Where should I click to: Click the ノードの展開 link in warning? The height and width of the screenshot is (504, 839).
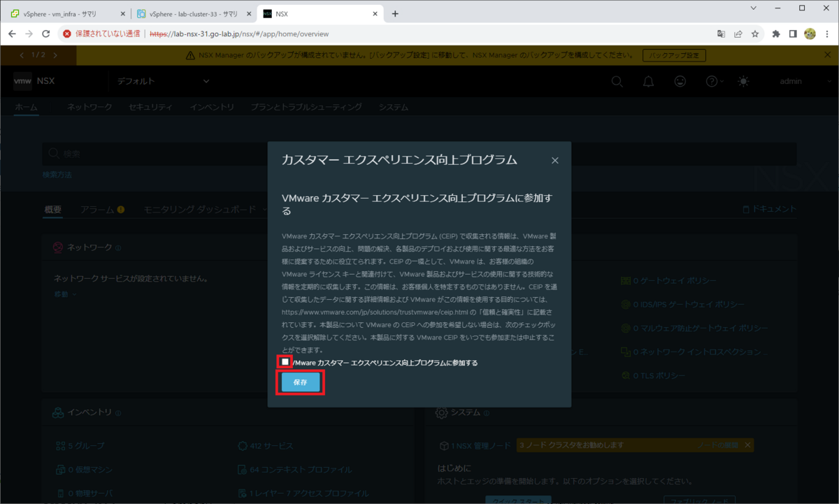pyautogui.click(x=718, y=445)
